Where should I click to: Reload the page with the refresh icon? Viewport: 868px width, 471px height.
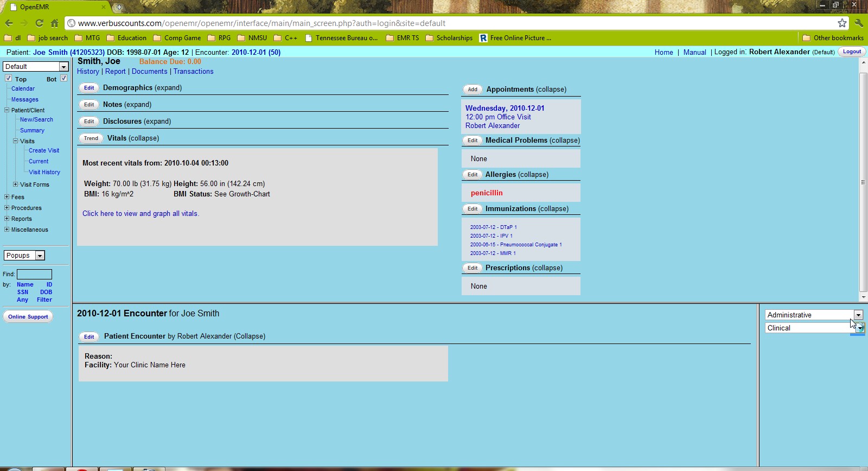point(39,23)
